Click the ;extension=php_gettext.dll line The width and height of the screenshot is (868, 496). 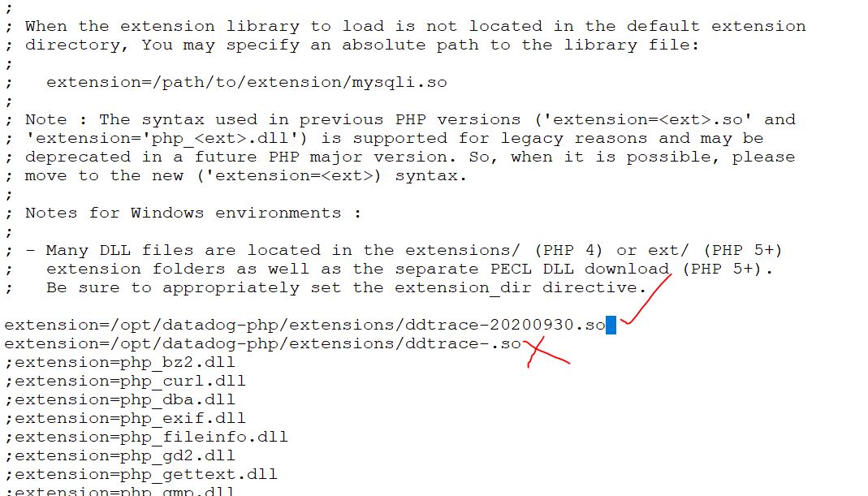coord(141,474)
